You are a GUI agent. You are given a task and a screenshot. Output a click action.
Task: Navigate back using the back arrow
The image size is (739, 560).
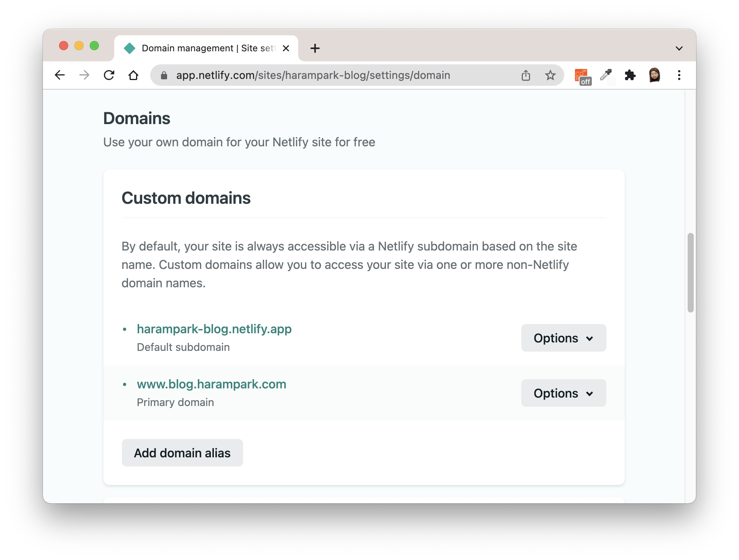click(60, 75)
